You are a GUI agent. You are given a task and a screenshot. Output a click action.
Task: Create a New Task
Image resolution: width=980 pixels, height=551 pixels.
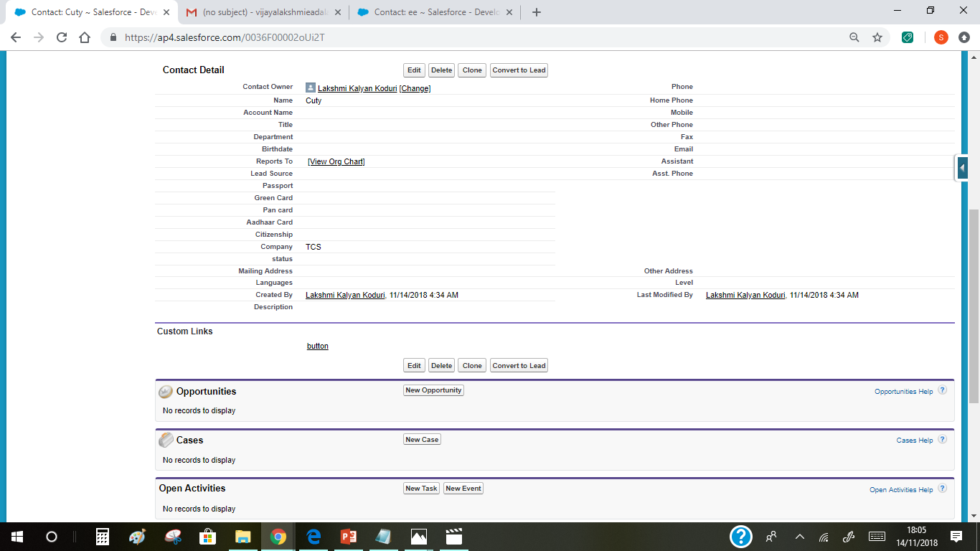tap(421, 489)
